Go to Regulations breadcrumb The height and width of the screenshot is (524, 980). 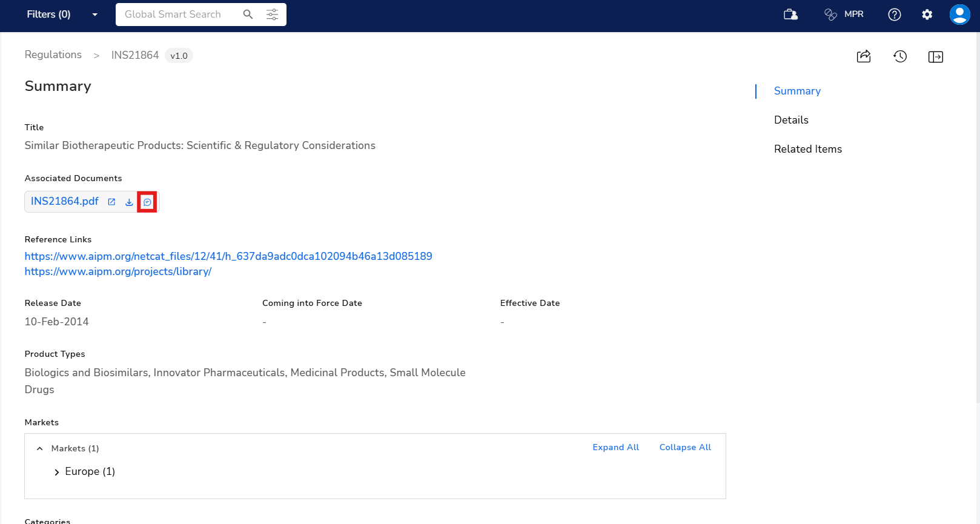(53, 55)
